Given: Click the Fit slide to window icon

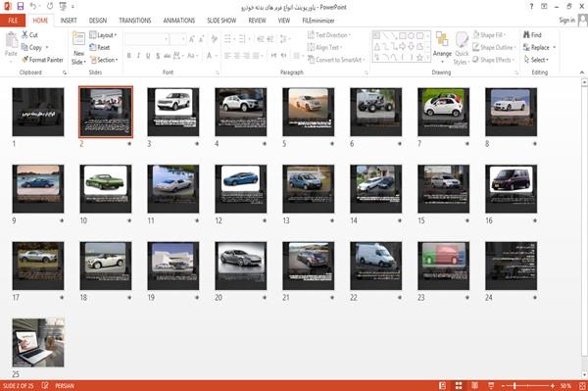Looking at the screenshot, I should [582, 386].
